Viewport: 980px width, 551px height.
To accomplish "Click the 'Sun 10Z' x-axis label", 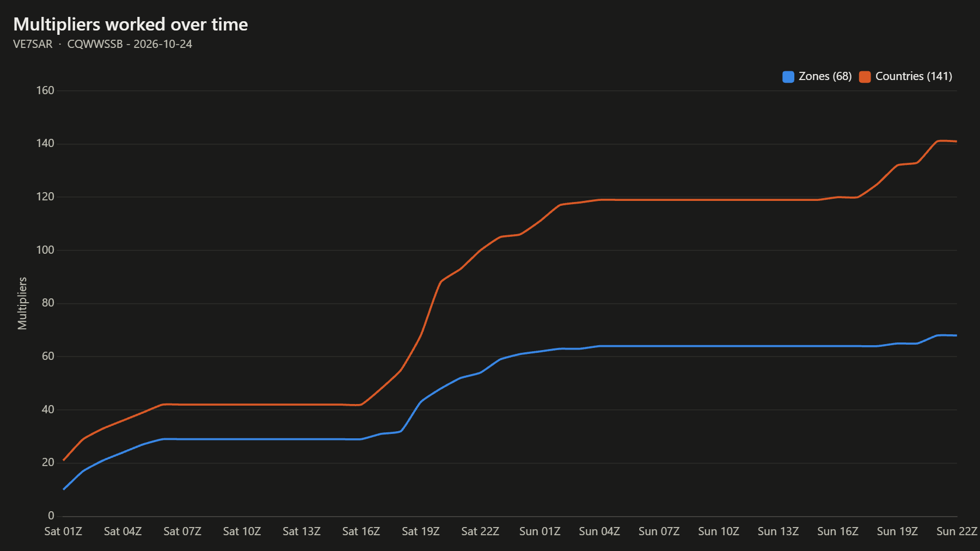I will point(719,531).
